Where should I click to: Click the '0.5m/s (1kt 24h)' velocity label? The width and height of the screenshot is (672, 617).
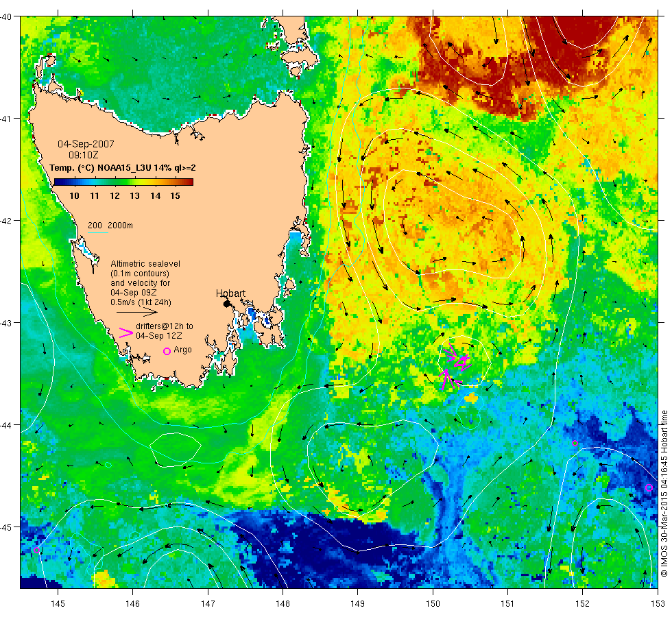click(x=141, y=302)
